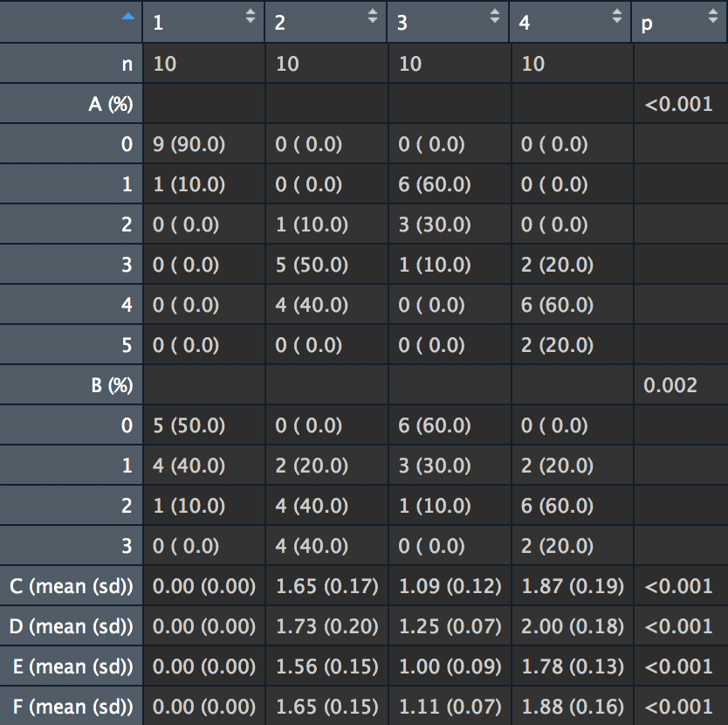Select '0.00 (0.00)' in the C row
This screenshot has height=725, width=728.
click(203, 585)
